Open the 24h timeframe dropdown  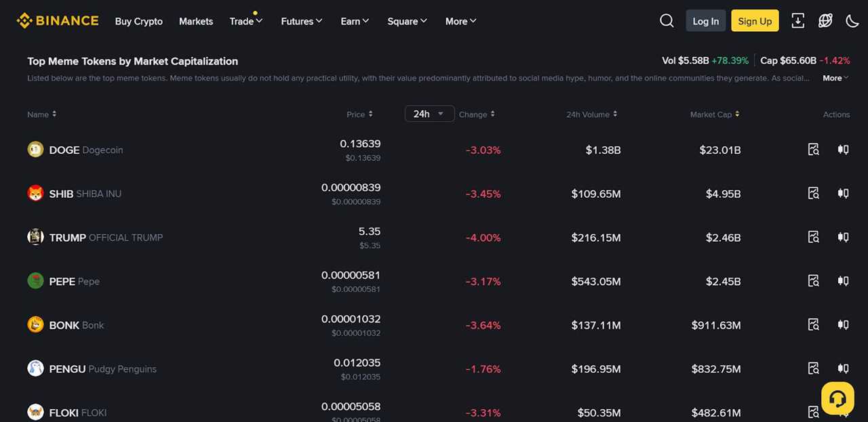[x=429, y=113]
